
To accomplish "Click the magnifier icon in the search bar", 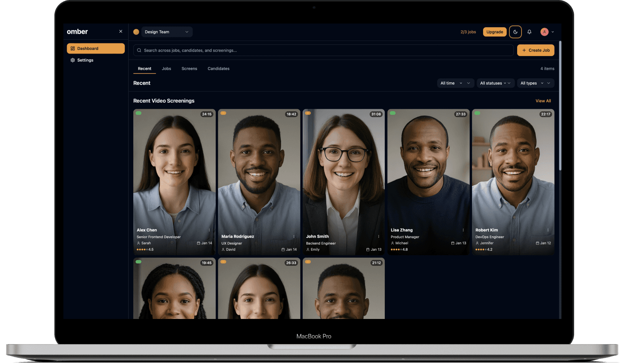I will [139, 50].
